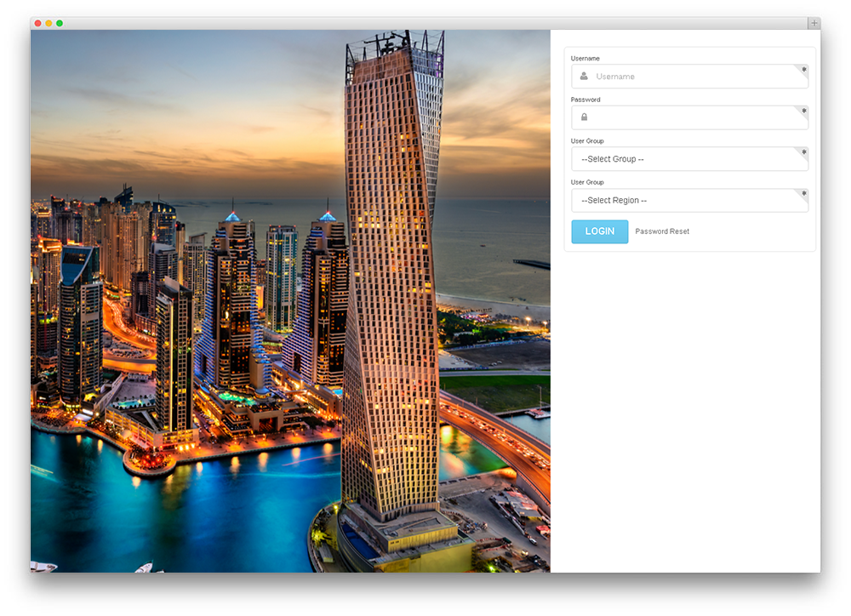Open the Password Reset link
This screenshot has width=851, height=616.
[662, 231]
